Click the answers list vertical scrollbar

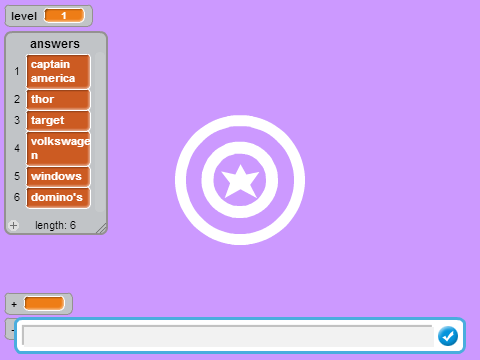[99, 132]
